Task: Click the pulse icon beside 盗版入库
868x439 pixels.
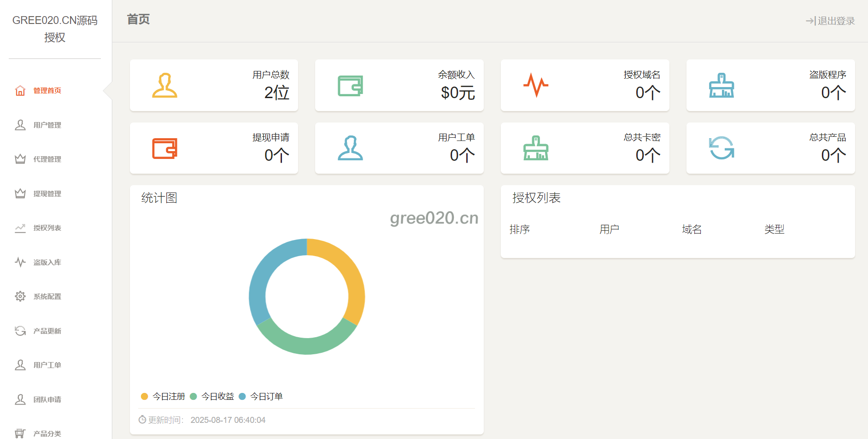Action: pos(20,262)
